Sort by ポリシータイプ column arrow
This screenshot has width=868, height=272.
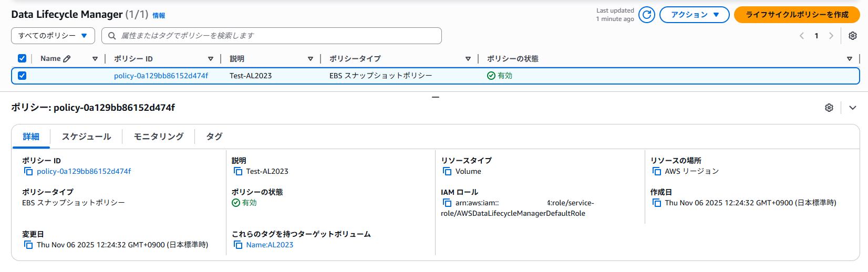[x=468, y=59]
